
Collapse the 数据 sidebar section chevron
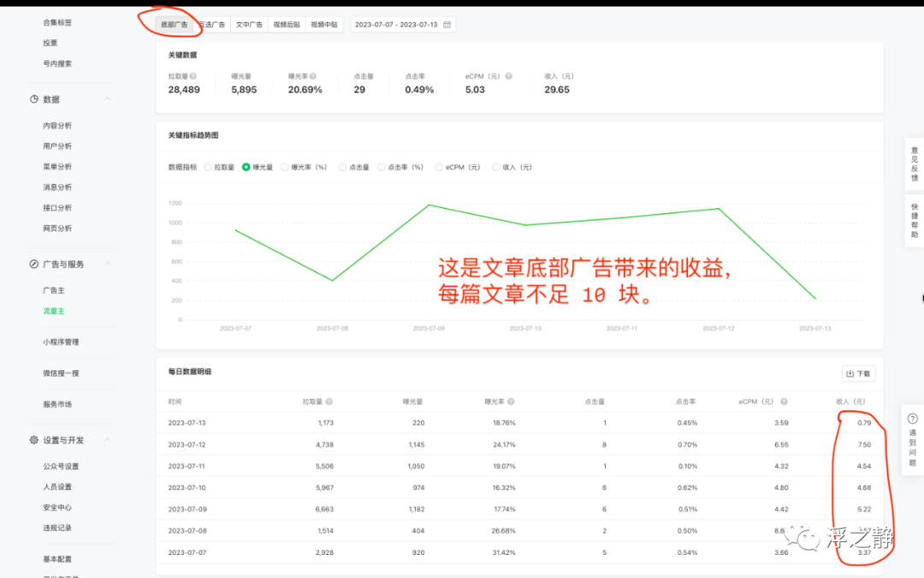pos(107,99)
